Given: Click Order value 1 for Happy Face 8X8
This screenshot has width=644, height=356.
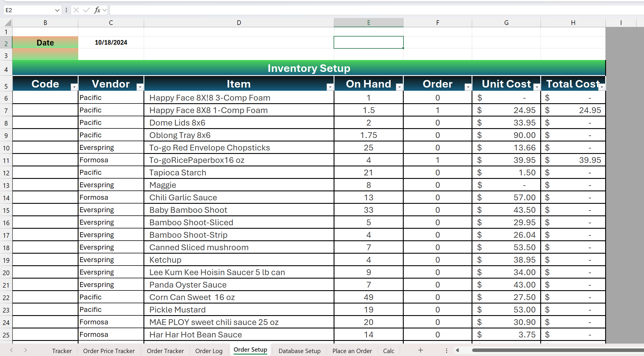Looking at the screenshot, I should [438, 110].
